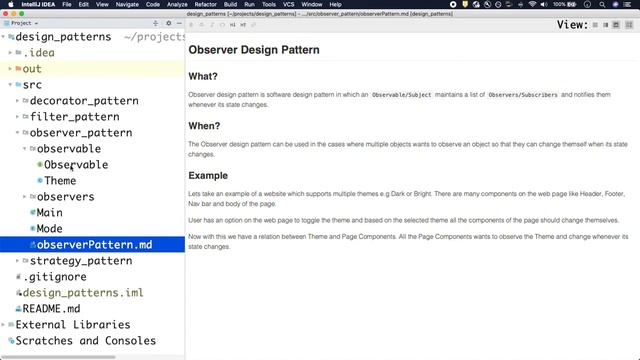This screenshot has width=640, height=360.
Task: Open Project panel gear settings
Action: [x=168, y=23]
